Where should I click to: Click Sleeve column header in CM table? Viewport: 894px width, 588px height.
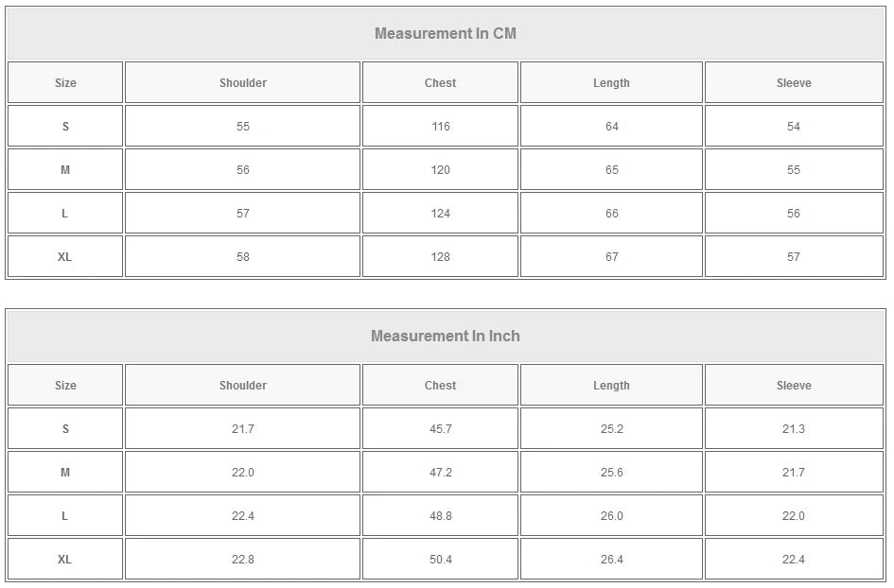[x=794, y=83]
